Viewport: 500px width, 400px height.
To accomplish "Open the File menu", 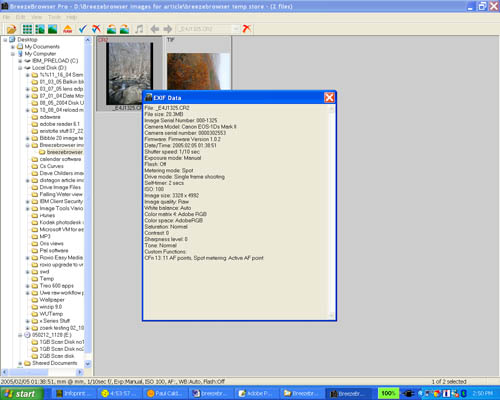I will tap(6, 17).
